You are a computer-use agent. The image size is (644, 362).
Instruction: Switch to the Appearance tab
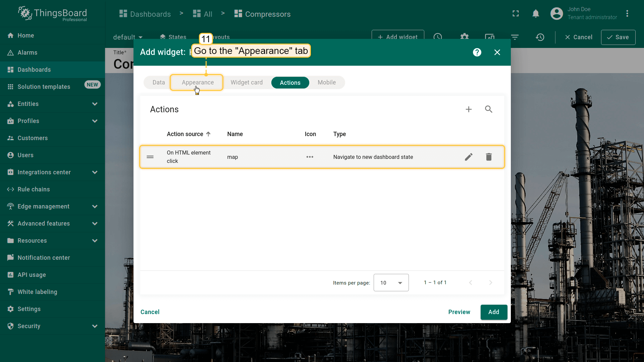tap(198, 82)
